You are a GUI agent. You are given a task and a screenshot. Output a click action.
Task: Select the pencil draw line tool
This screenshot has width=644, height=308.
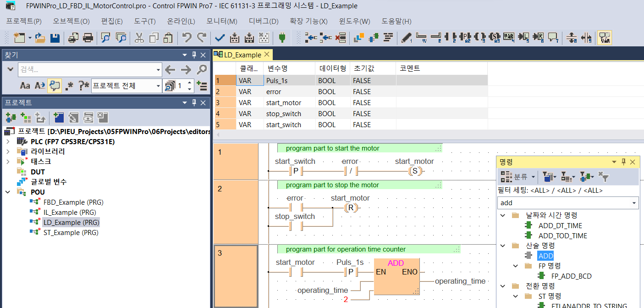coord(406,38)
